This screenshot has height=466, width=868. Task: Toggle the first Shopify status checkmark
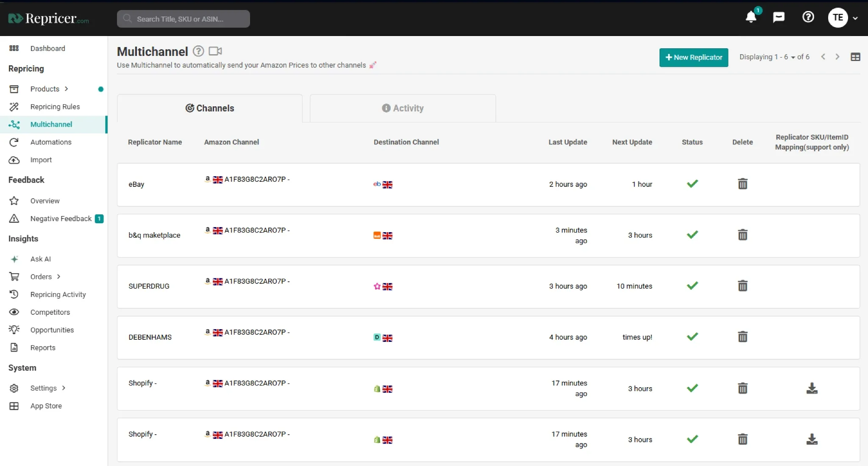click(692, 388)
